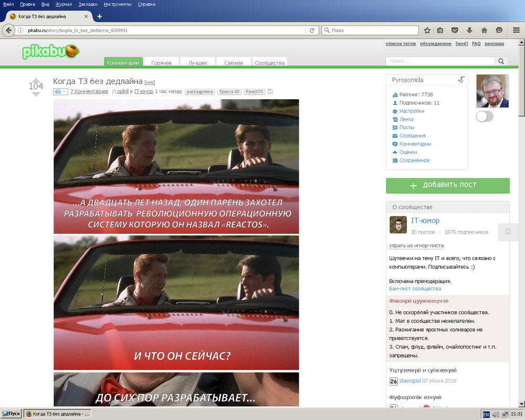Image resolution: width=525 pixels, height=420 pixels.
Task: Open the Журнал menu
Action: click(x=64, y=4)
